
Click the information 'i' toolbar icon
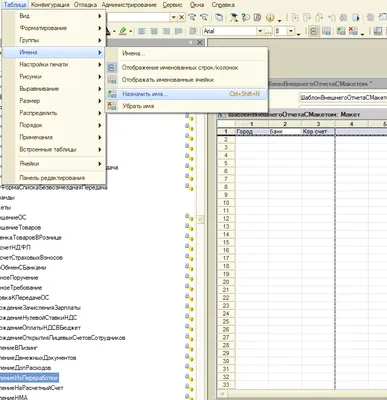click(x=270, y=17)
